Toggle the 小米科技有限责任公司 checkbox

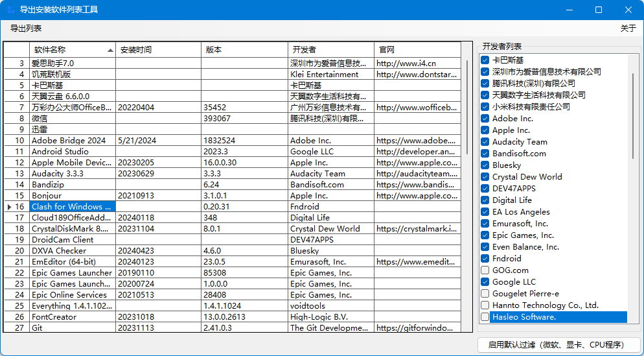(x=485, y=107)
